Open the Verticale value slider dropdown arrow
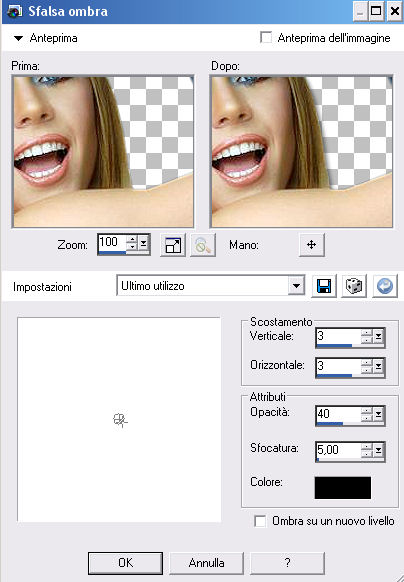Image resolution: width=404 pixels, height=582 pixels. 378,337
